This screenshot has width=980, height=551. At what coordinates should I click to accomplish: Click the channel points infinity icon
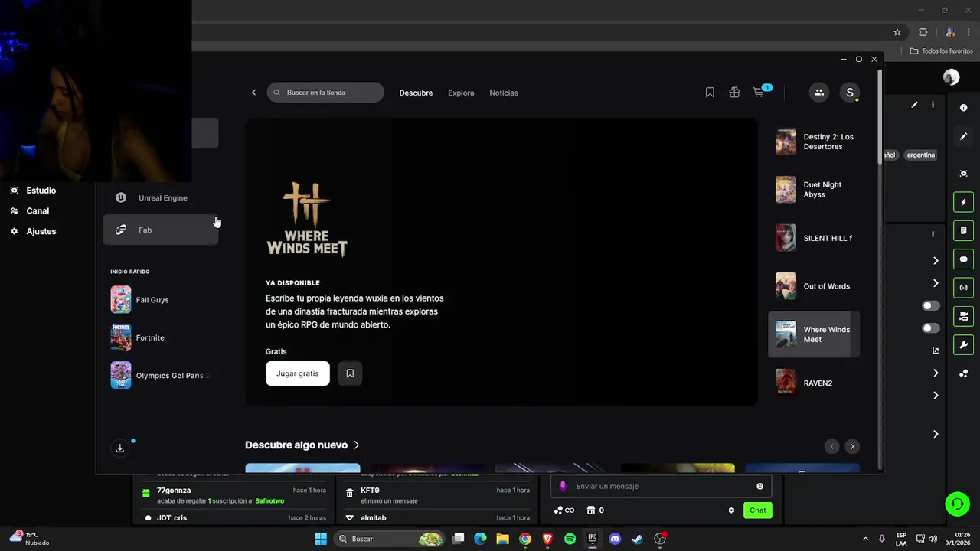564,510
